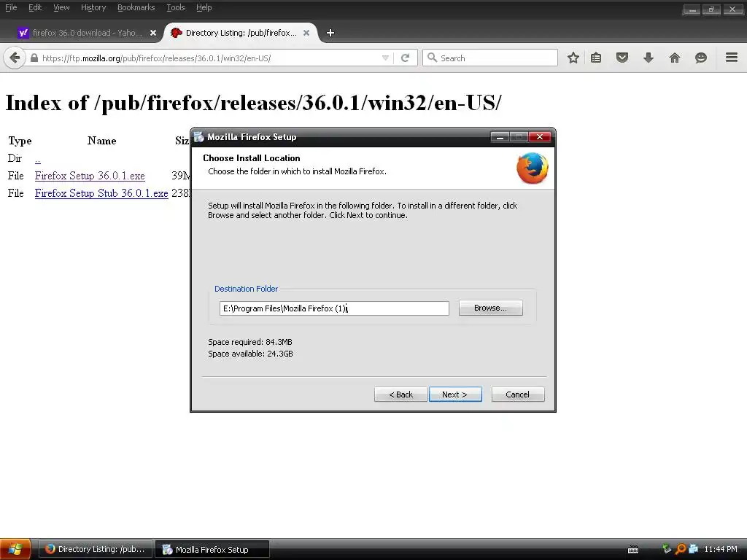Click 'Space available: 24.3GB' text

251,354
